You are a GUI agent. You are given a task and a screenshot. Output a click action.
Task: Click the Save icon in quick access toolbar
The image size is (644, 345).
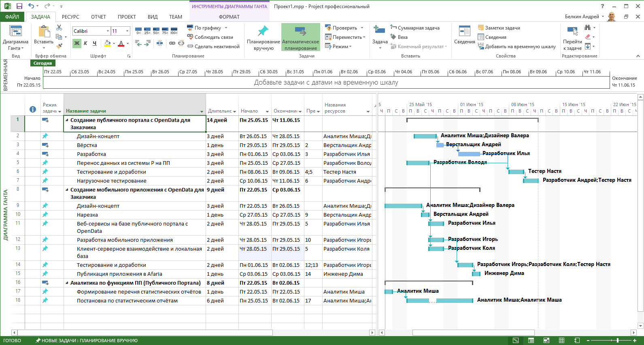[x=19, y=6]
